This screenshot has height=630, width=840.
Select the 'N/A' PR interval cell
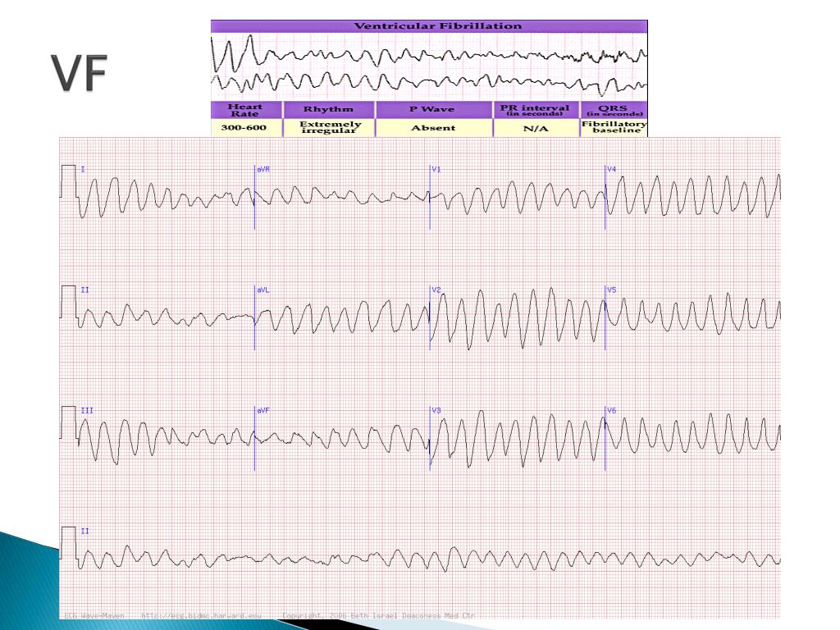[x=536, y=128]
